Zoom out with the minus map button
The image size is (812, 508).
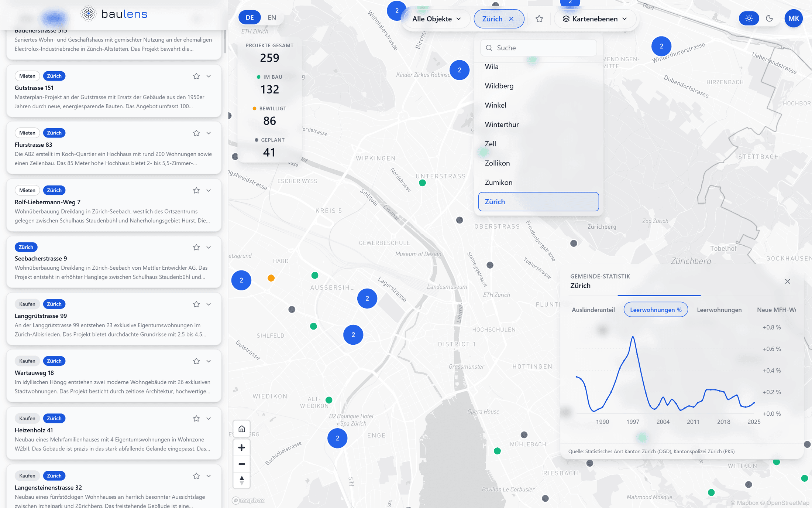click(242, 464)
